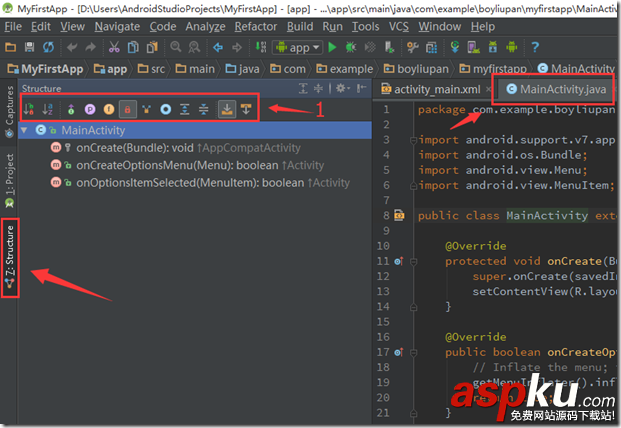This screenshot has width=621, height=428.
Task: Open the app run configuration dropdown
Action: coord(297,48)
